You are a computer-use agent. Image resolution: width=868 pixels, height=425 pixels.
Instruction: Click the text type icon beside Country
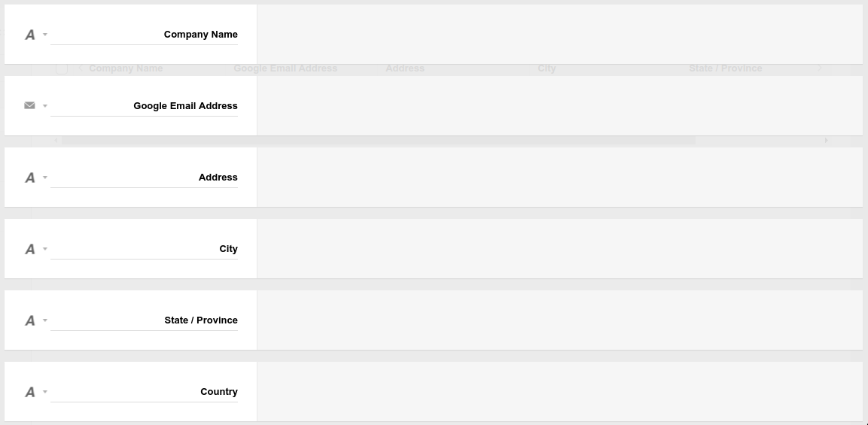point(30,392)
